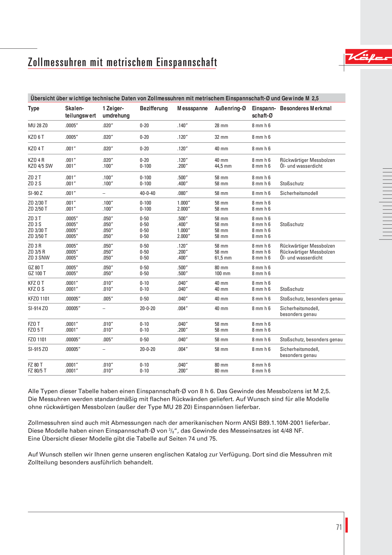Select the type name 'ZO 3 S'

tap(34, 224)
